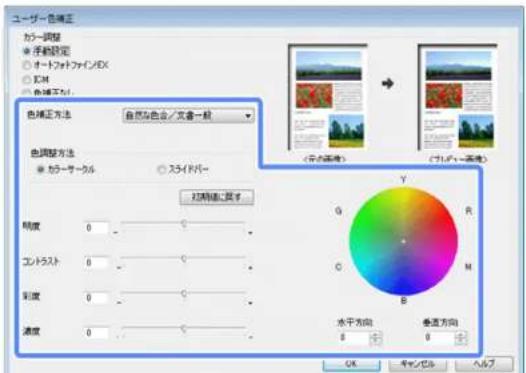Click the コントラスト slider handle
This screenshot has height=373, width=526.
coord(184,259)
